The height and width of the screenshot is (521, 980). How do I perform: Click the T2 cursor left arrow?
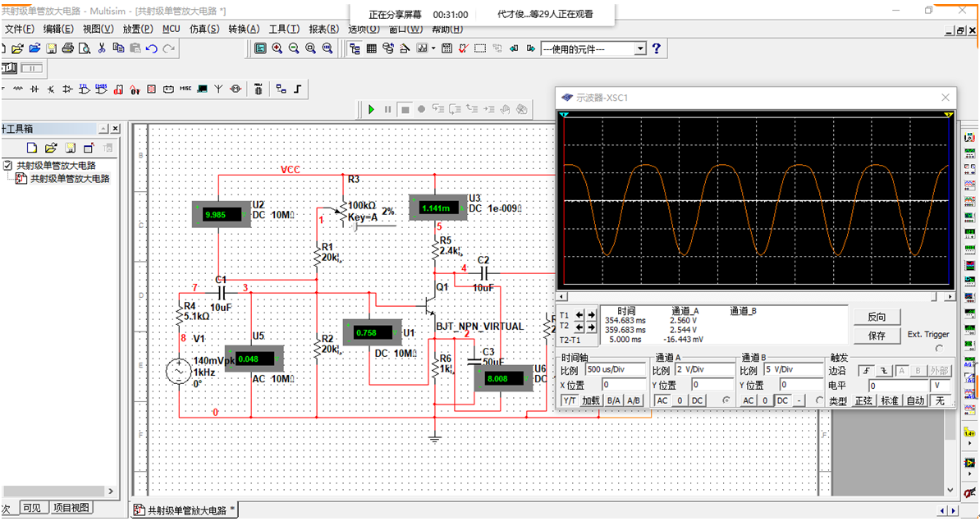click(x=579, y=327)
